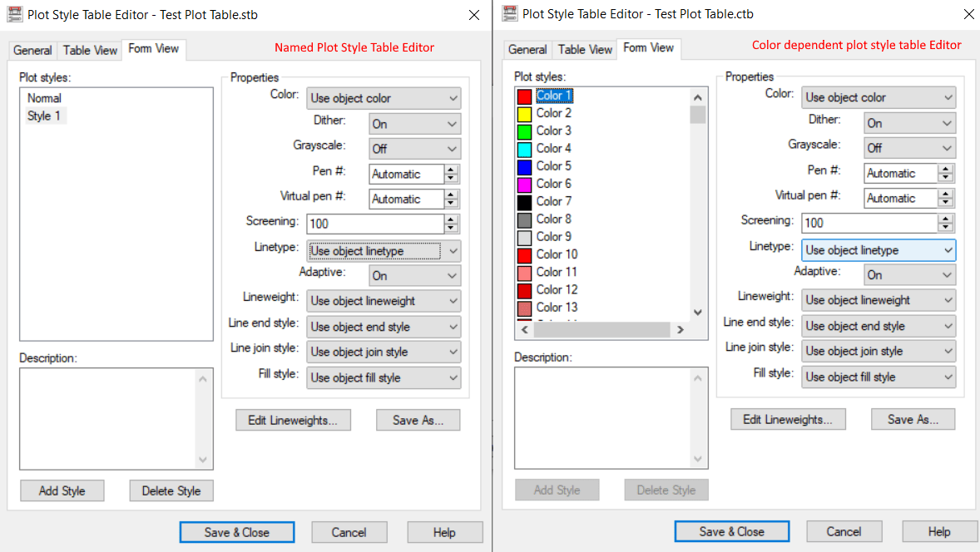The image size is (980, 552).
Task: Open Line join style dropdown in ctb editor
Action: click(879, 352)
